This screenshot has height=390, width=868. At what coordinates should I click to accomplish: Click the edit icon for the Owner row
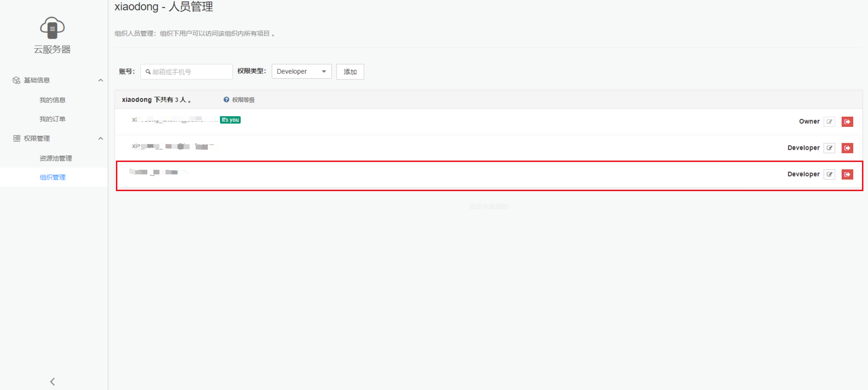tap(829, 121)
